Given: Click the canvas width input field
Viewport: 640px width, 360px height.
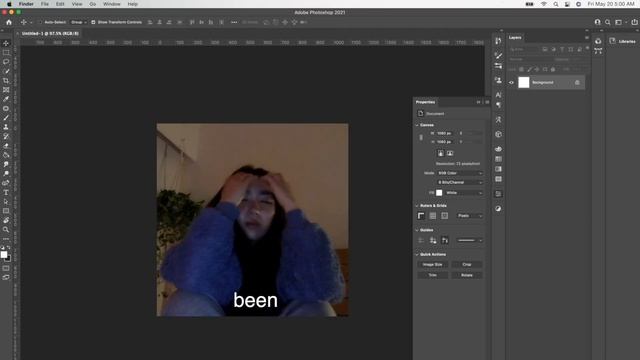Looking at the screenshot, I should point(445,133).
